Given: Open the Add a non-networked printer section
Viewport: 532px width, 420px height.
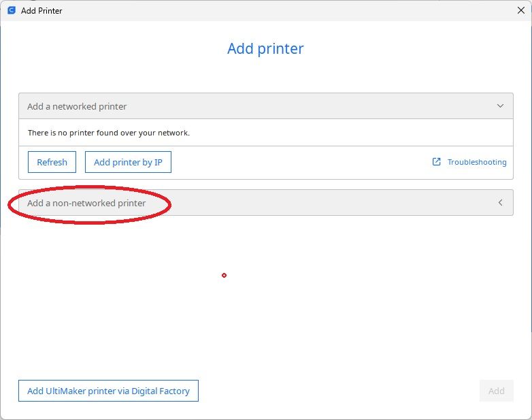Looking at the screenshot, I should click(x=266, y=203).
